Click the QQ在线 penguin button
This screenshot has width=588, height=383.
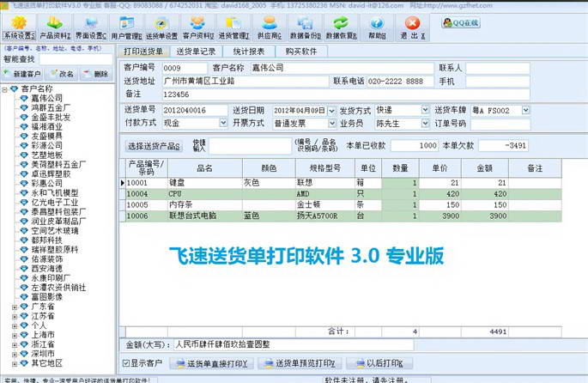click(x=461, y=22)
